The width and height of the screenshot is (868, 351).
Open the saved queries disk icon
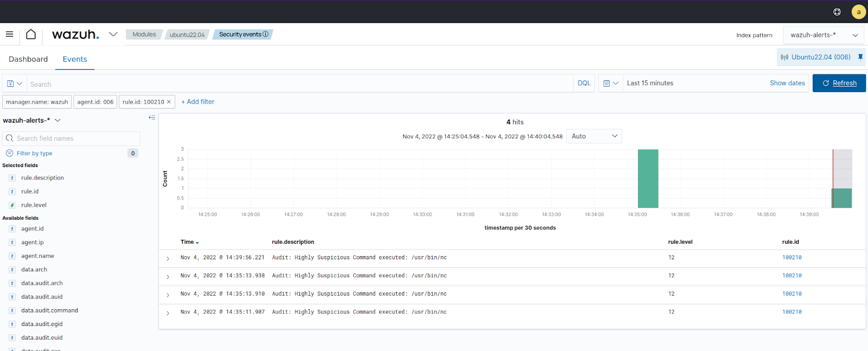pos(14,84)
